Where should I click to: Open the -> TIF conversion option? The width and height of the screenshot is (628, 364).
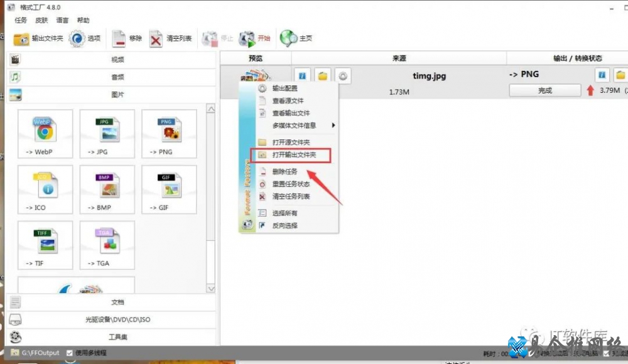click(x=45, y=245)
